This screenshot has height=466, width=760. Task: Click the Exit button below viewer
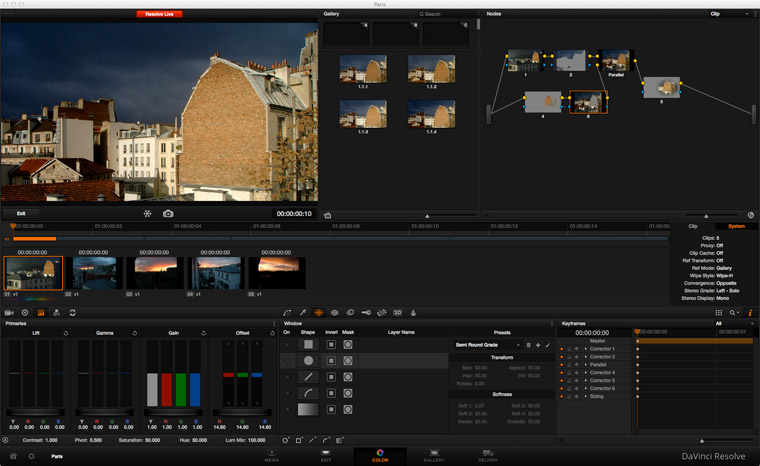click(x=21, y=213)
